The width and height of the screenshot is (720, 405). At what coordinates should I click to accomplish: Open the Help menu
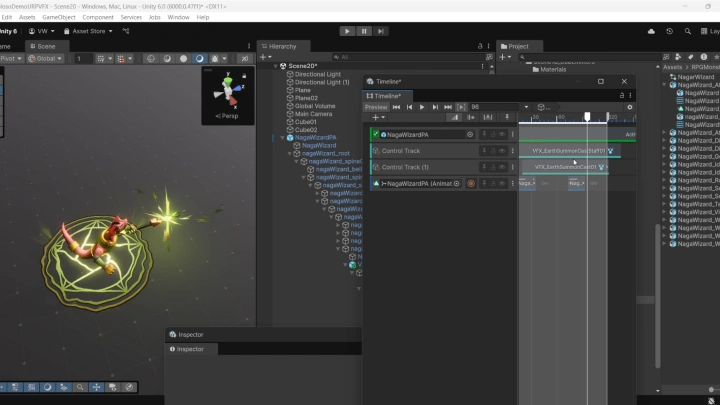[x=202, y=17]
